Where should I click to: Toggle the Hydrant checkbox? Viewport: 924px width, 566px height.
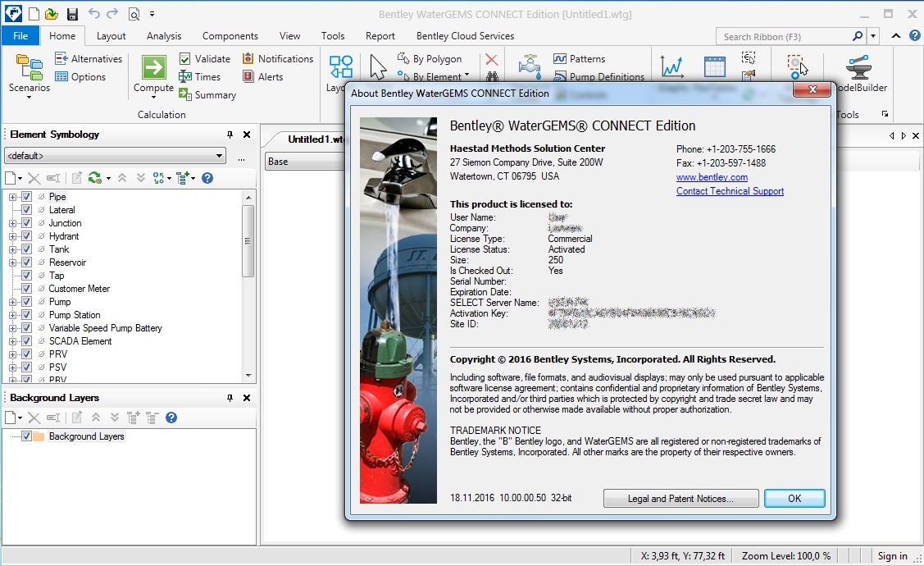coord(26,236)
